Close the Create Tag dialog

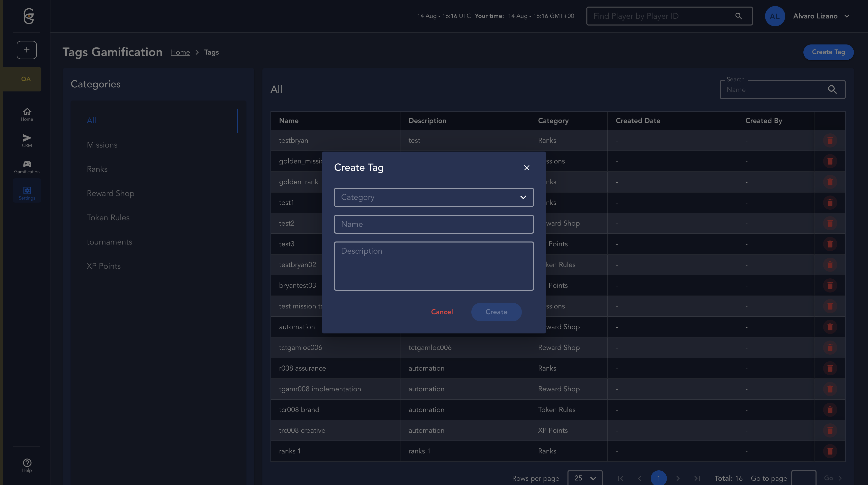tap(527, 168)
